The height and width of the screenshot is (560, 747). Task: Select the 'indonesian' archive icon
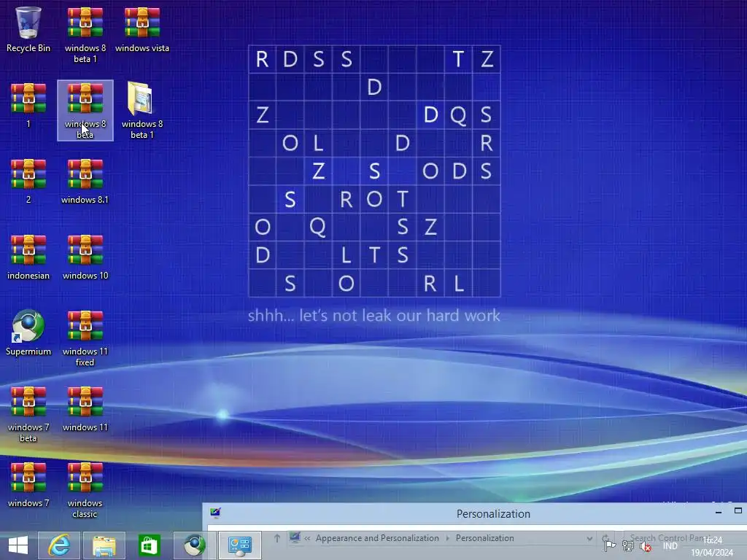coord(28,257)
